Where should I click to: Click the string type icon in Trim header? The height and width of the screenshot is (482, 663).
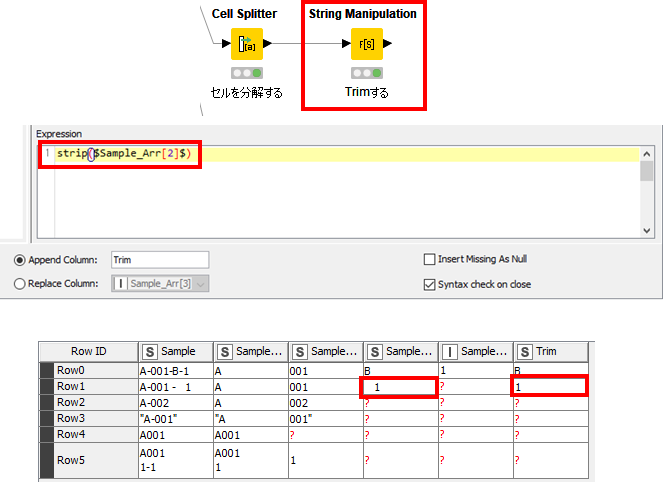[x=525, y=352]
